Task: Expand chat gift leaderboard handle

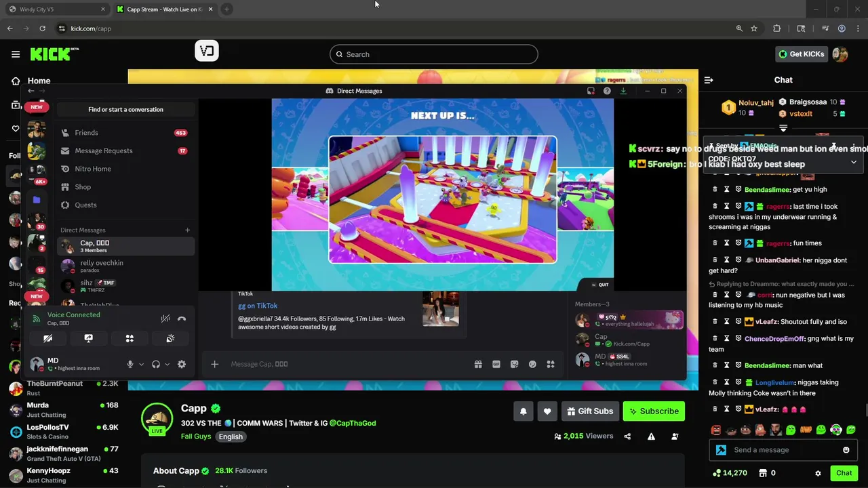Action: click(x=783, y=127)
